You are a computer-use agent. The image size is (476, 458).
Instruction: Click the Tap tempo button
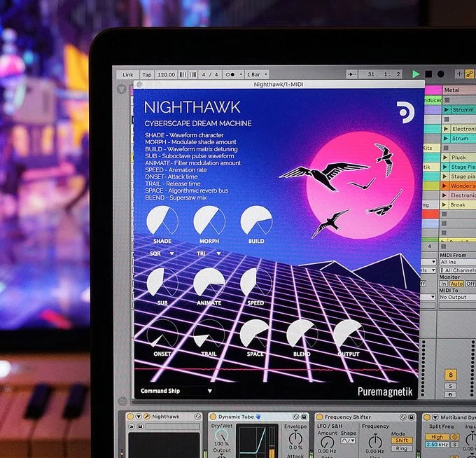point(147,74)
